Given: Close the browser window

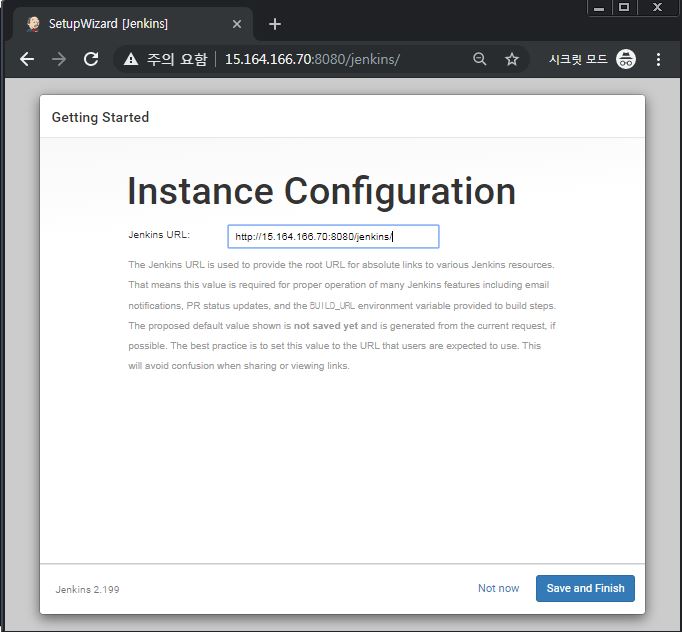Looking at the screenshot, I should 657,7.
